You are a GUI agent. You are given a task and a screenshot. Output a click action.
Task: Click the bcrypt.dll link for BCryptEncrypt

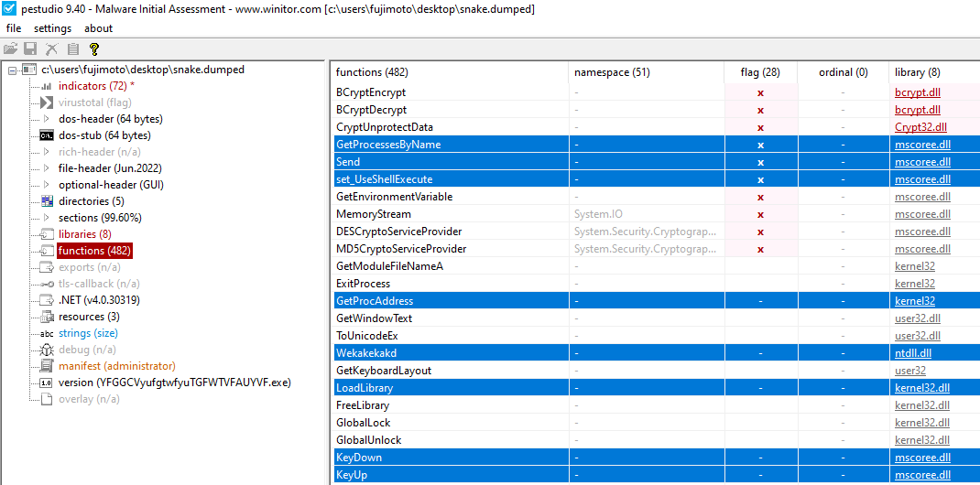coord(917,92)
